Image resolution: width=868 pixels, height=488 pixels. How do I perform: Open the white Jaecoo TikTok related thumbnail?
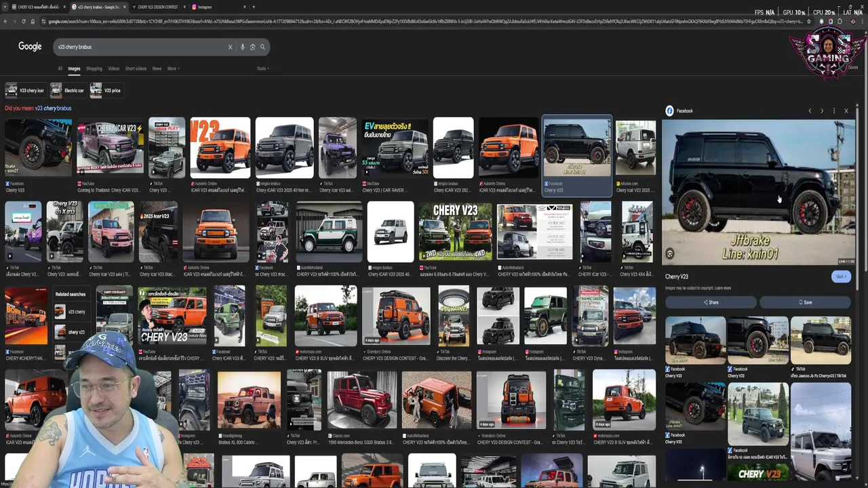(x=821, y=341)
